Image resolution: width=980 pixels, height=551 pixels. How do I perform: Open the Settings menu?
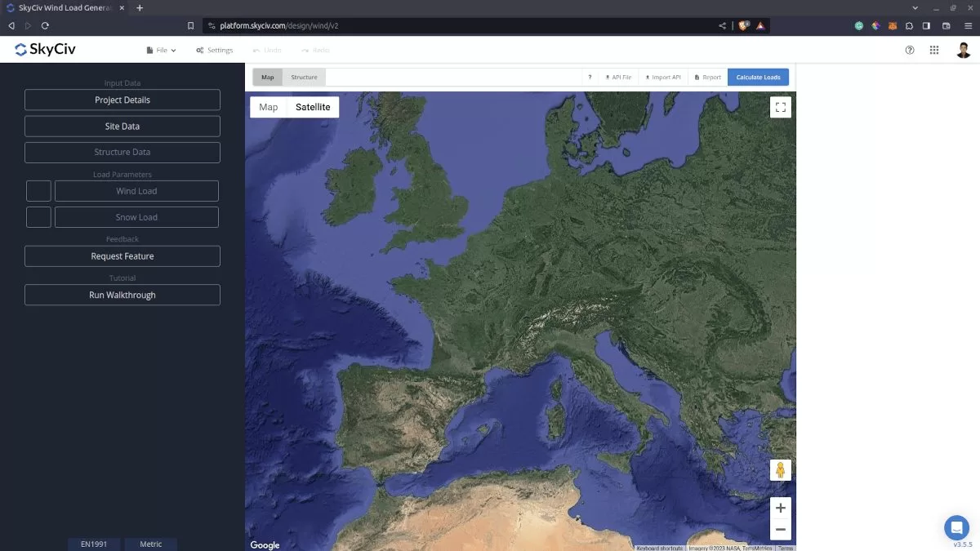tap(215, 50)
